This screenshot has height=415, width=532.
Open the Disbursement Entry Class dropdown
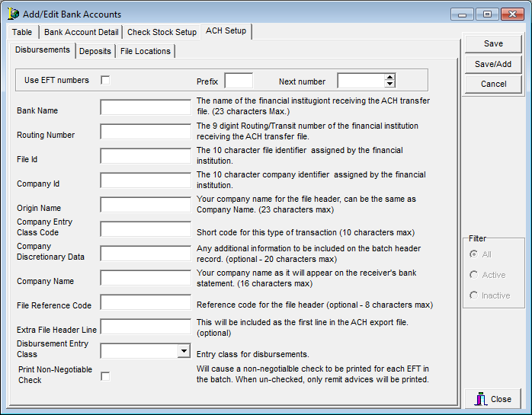click(x=183, y=351)
